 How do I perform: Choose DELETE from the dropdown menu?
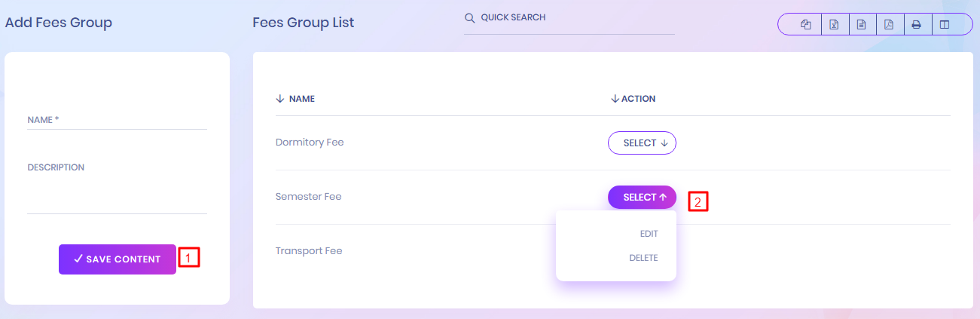[x=643, y=258]
